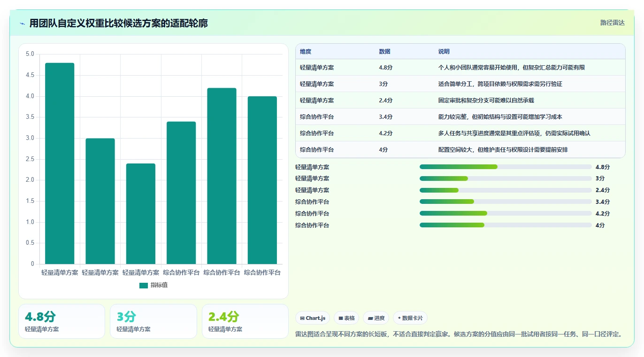The height and width of the screenshot is (357, 644).
Task: Open the 4.8分 summary card
Action: pyautogui.click(x=61, y=321)
